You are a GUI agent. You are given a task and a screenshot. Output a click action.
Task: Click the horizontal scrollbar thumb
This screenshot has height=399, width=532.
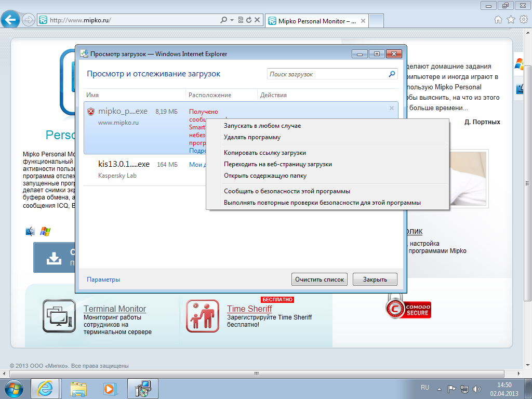tap(257, 374)
